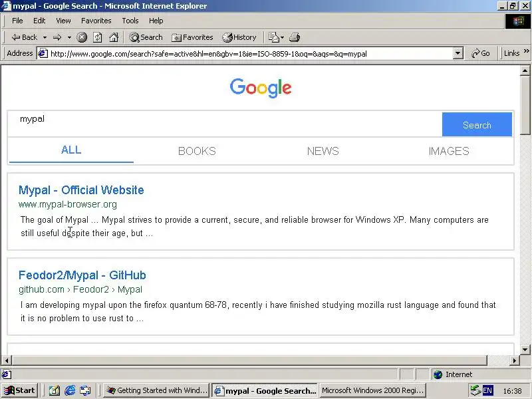Switch to the IMAGES tab
This screenshot has height=399, width=532.
pyautogui.click(x=449, y=151)
